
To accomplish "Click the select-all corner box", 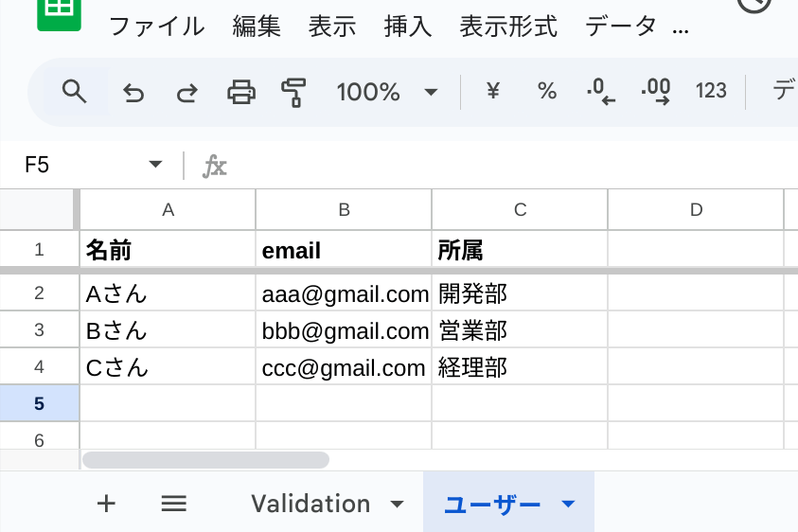I will coord(37,210).
